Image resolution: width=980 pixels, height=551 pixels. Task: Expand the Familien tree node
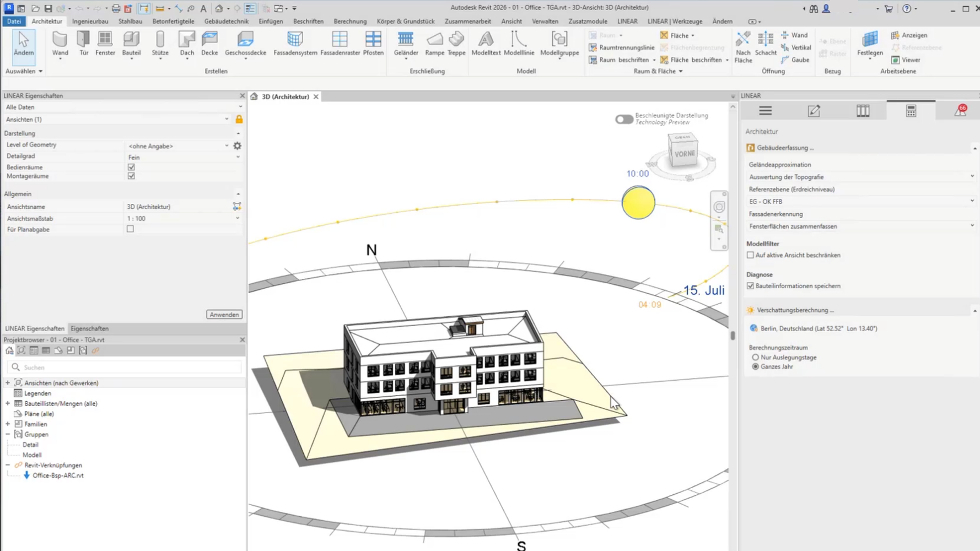click(8, 424)
